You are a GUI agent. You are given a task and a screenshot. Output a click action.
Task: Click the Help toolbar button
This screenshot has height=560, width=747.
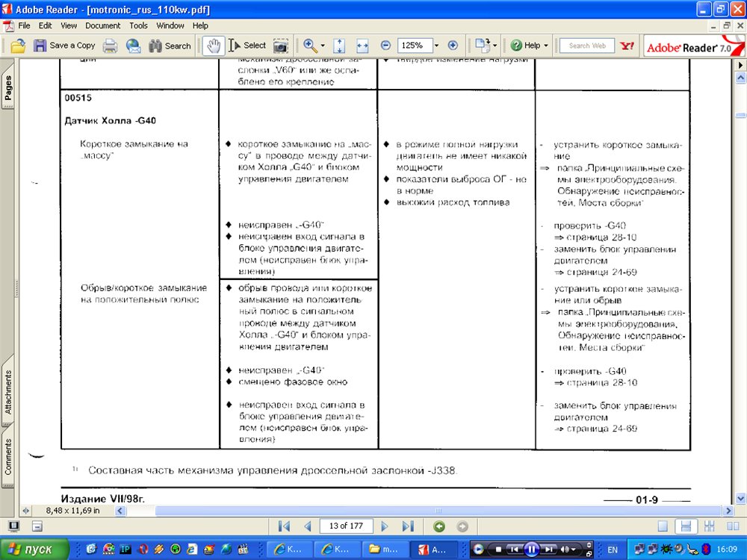pyautogui.click(x=525, y=46)
